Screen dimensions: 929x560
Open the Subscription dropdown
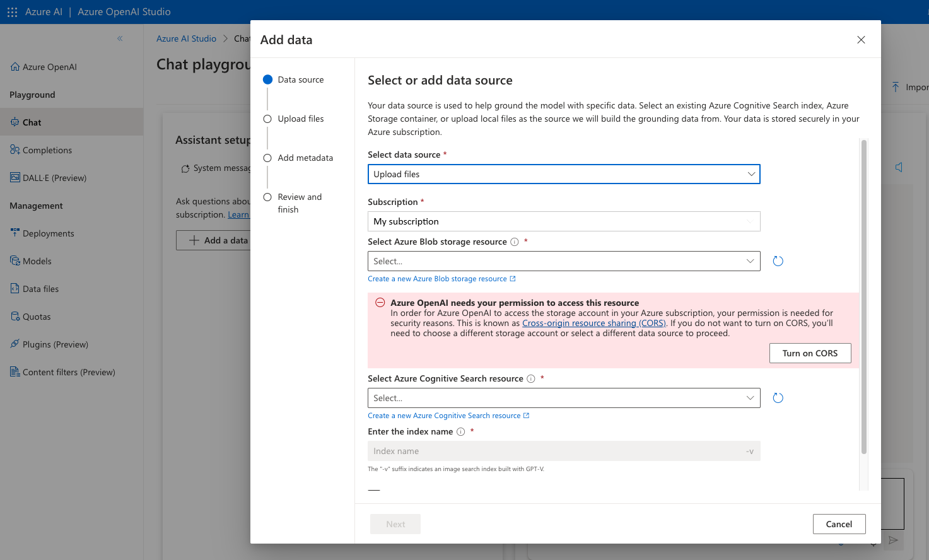[x=564, y=221]
